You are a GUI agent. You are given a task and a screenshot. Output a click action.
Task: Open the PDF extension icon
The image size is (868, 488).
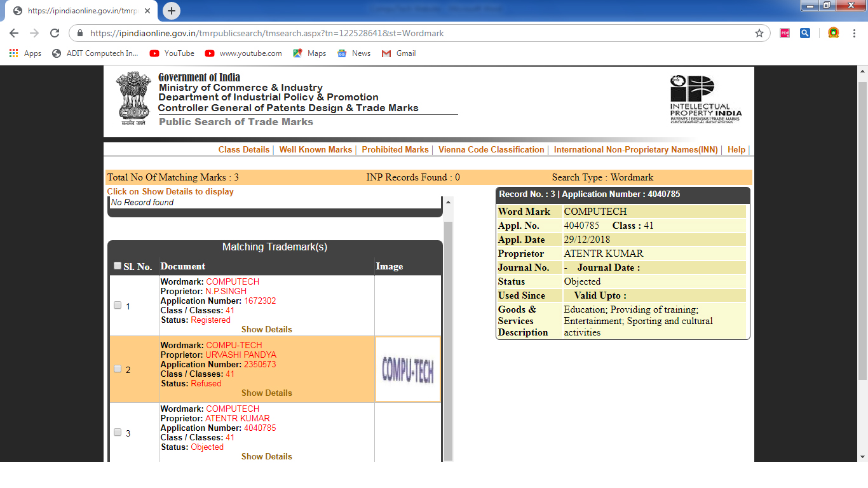point(785,33)
